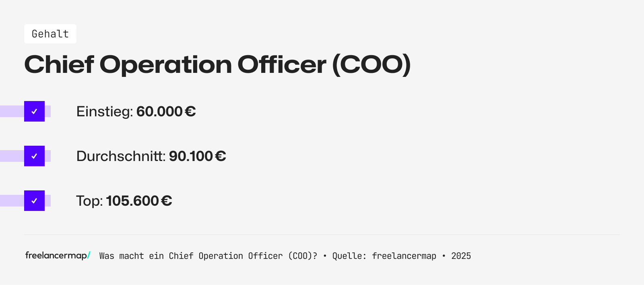Click the light purple bar right of the Durchschnitt checkbox
Screen dimensions: 644x285
pos(48,156)
